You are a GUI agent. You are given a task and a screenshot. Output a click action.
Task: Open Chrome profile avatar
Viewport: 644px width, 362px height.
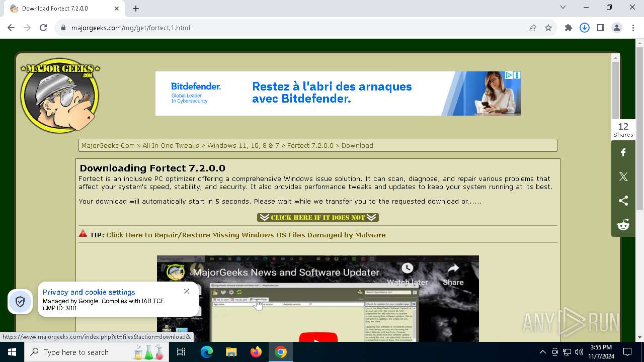(617, 28)
